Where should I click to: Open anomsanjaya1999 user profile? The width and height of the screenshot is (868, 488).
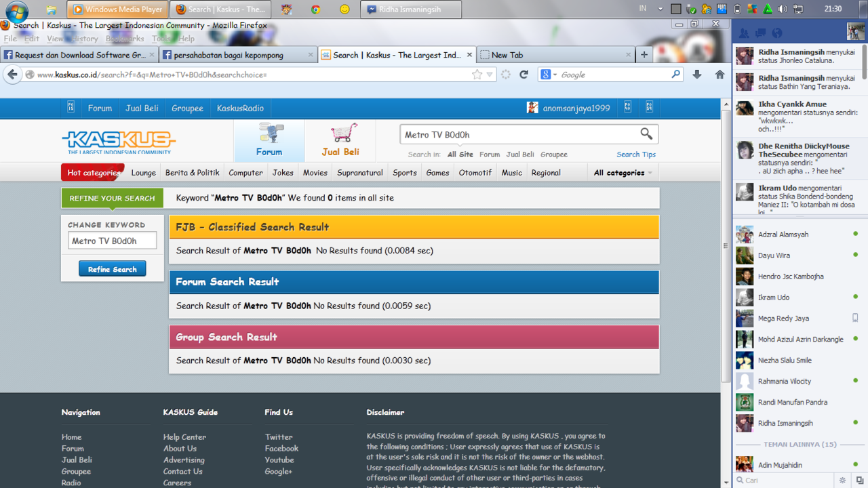576,108
